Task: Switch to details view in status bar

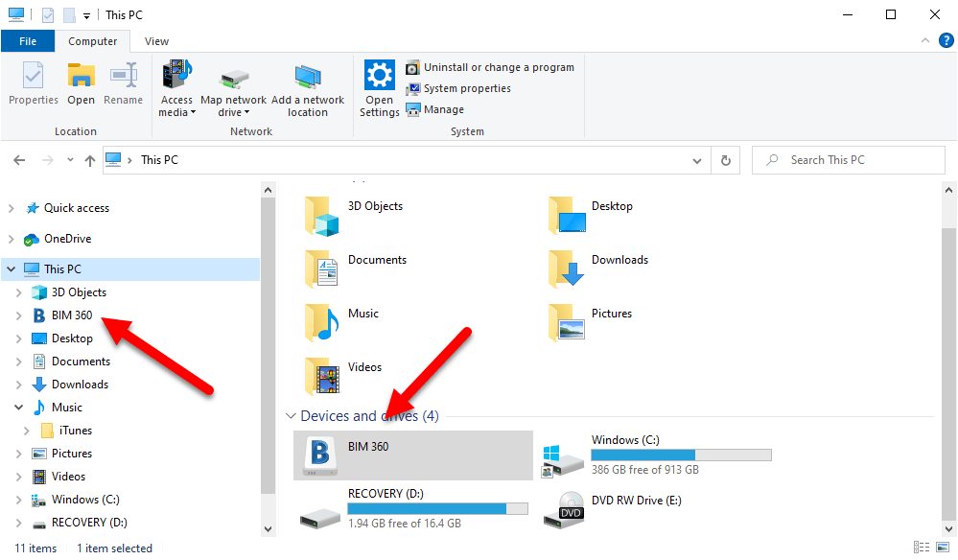Action: pyautogui.click(x=922, y=548)
